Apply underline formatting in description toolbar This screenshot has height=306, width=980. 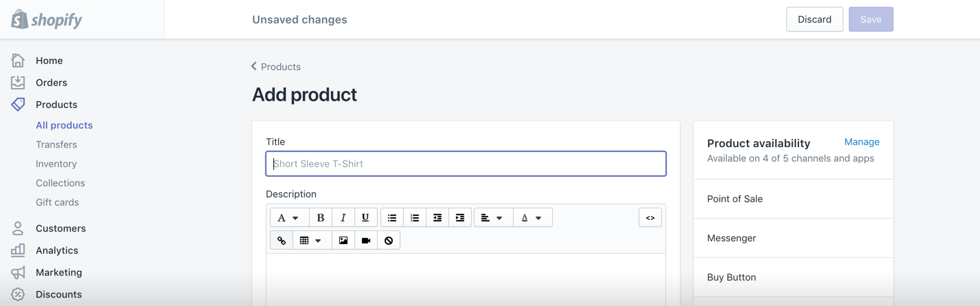[x=365, y=218]
